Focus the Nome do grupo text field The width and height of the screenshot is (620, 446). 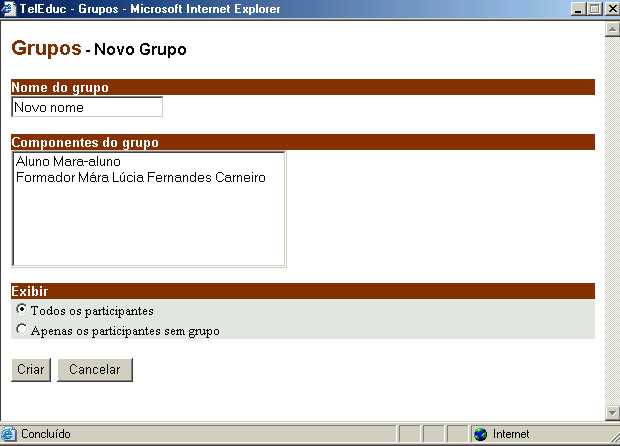[x=87, y=107]
